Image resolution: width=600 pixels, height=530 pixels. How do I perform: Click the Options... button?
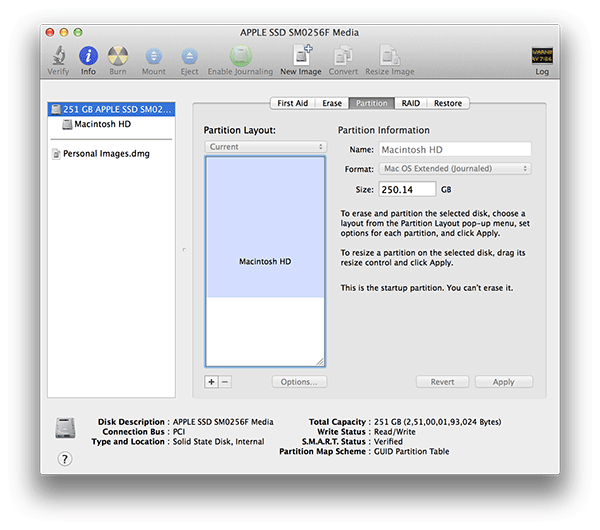[298, 382]
